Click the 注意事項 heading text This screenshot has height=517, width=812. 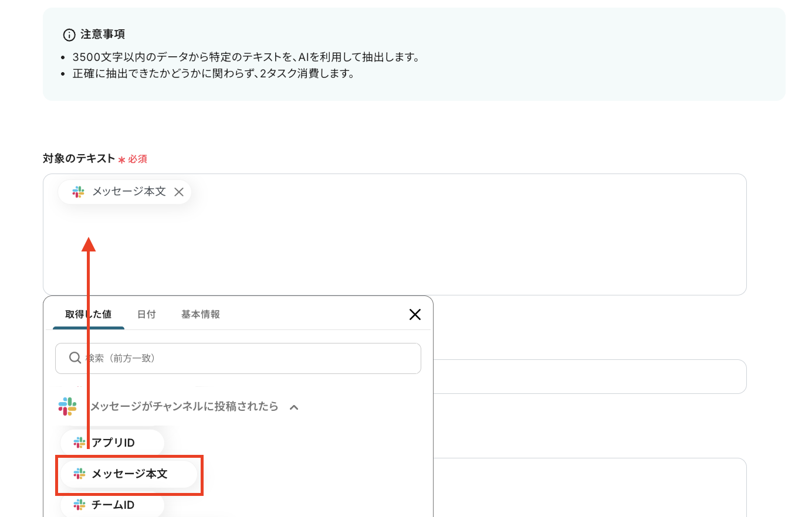point(103,35)
